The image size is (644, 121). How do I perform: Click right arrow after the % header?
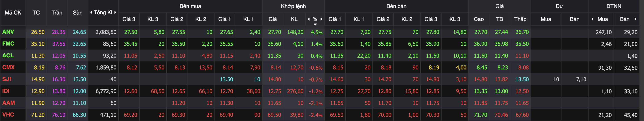tap(321, 19)
